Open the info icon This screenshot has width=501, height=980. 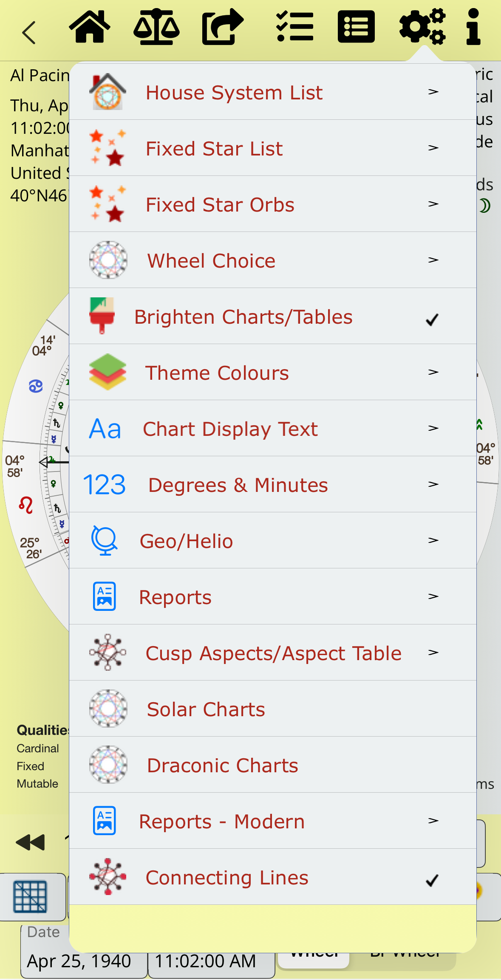click(473, 27)
